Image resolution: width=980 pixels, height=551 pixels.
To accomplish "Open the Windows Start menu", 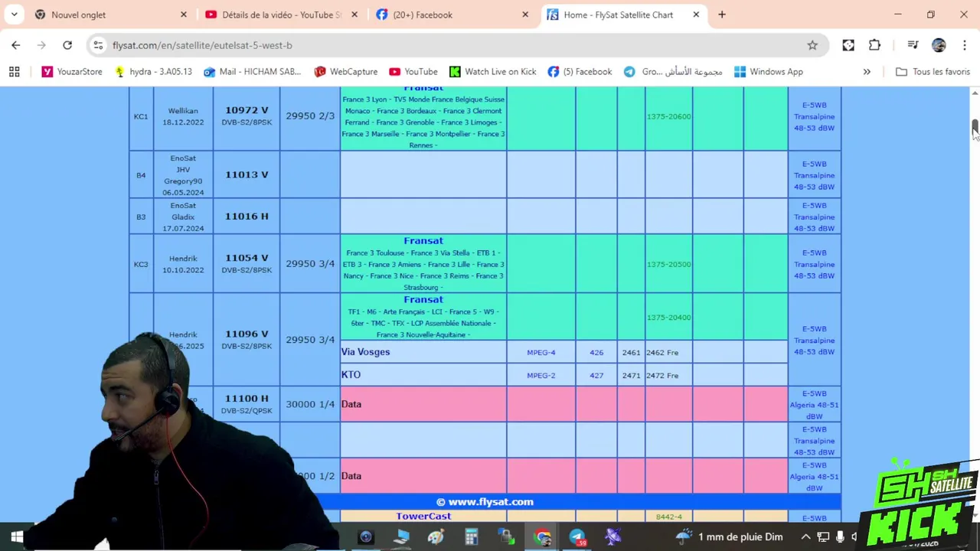I will [x=16, y=537].
